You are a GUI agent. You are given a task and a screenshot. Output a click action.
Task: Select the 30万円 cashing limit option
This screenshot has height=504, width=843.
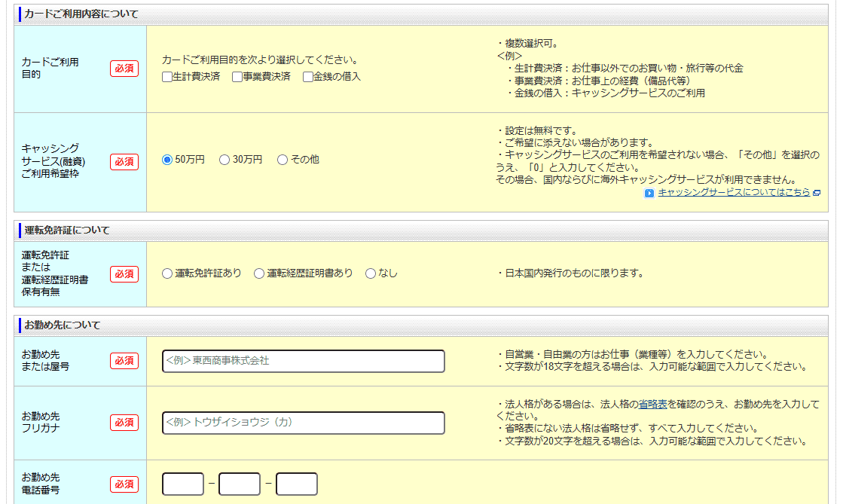tap(224, 159)
